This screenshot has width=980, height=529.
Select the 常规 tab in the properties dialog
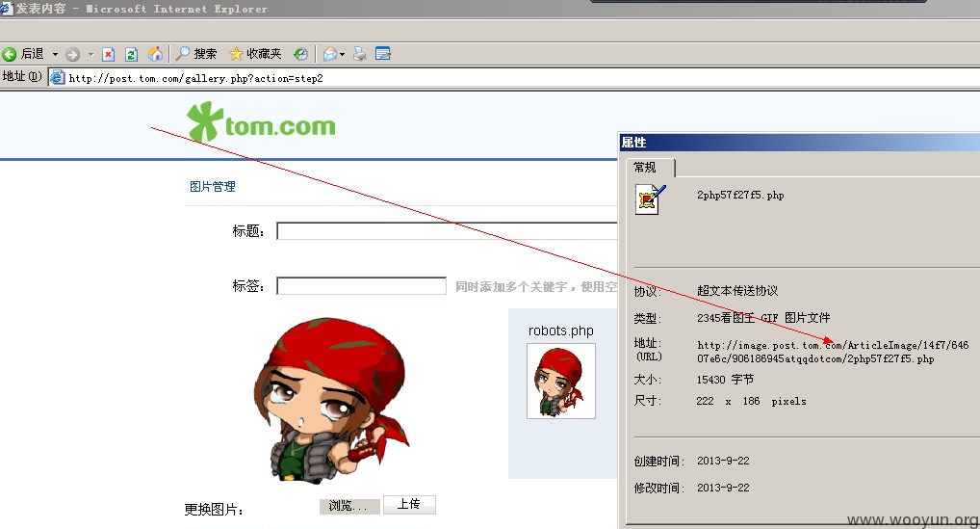pos(650,168)
